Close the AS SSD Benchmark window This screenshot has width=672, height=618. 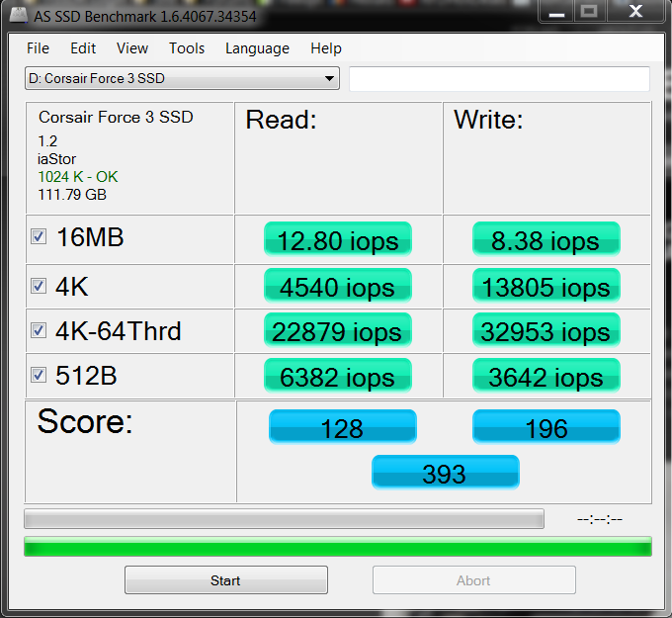coord(634,11)
